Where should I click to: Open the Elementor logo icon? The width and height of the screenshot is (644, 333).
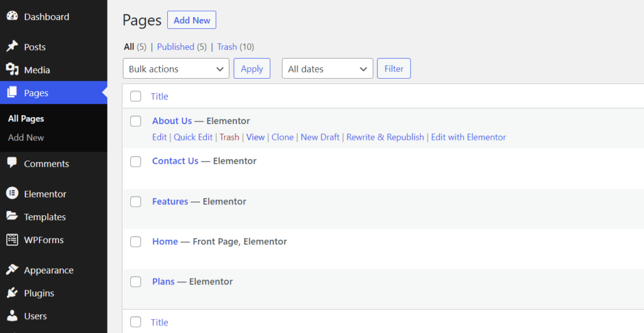pos(13,193)
